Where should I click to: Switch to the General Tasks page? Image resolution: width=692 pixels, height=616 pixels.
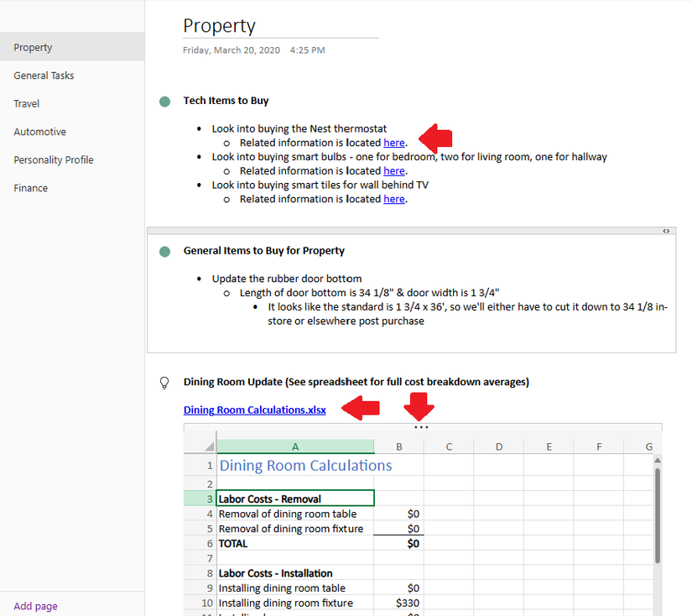(x=44, y=75)
